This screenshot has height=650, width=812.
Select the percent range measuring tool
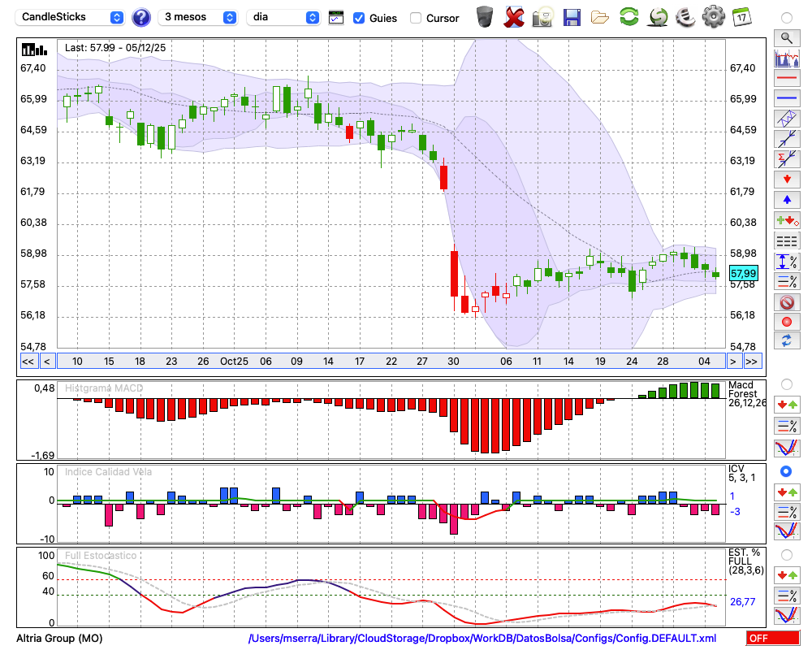[x=787, y=262]
